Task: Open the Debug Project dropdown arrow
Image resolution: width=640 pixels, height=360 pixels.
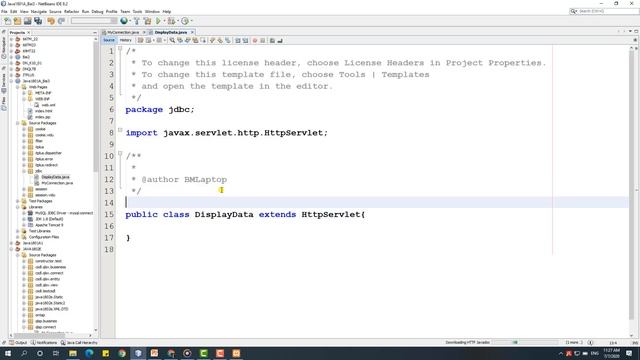Action: tap(178, 21)
